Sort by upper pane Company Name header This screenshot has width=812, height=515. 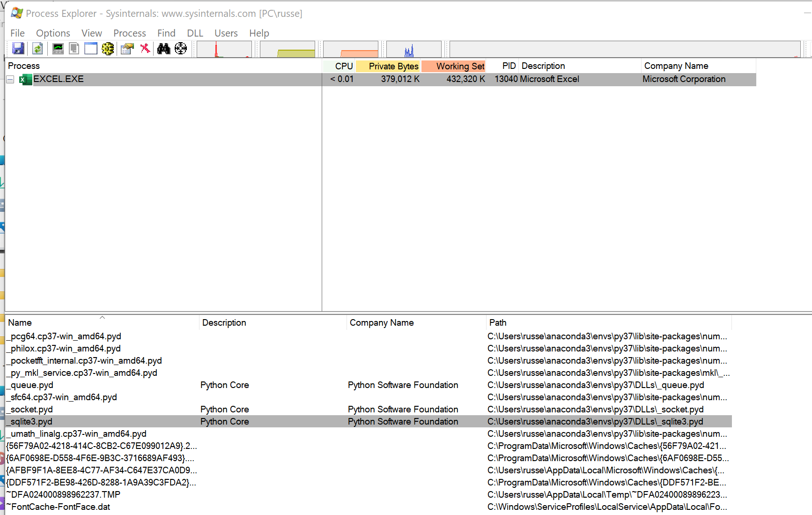[x=698, y=66]
